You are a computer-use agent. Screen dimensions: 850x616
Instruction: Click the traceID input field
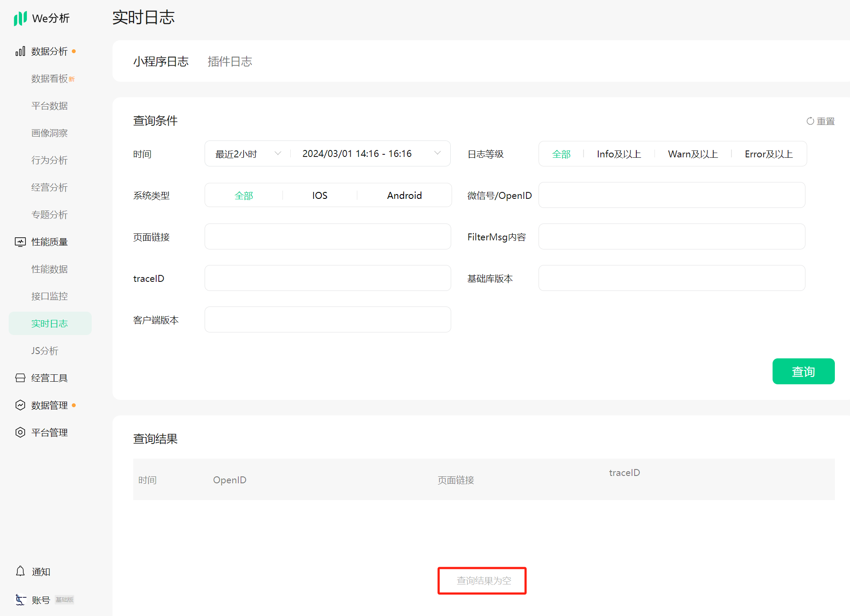pyautogui.click(x=327, y=278)
